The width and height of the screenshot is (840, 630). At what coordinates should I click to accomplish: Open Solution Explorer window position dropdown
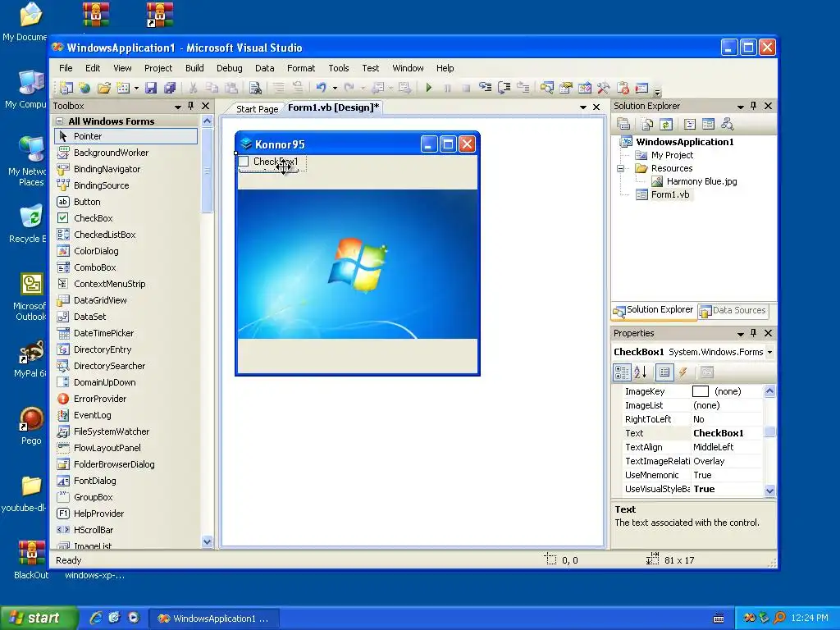point(741,107)
